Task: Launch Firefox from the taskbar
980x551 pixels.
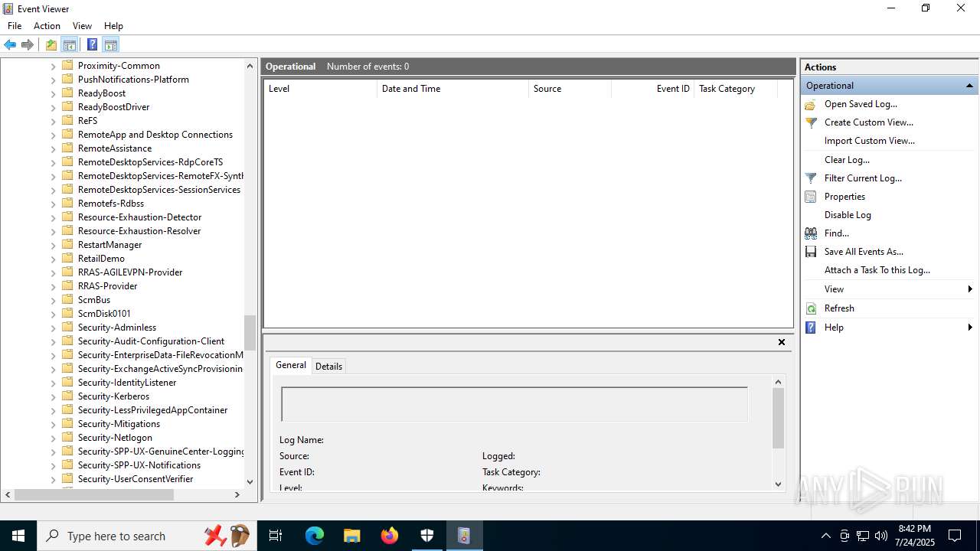Action: coord(390,536)
